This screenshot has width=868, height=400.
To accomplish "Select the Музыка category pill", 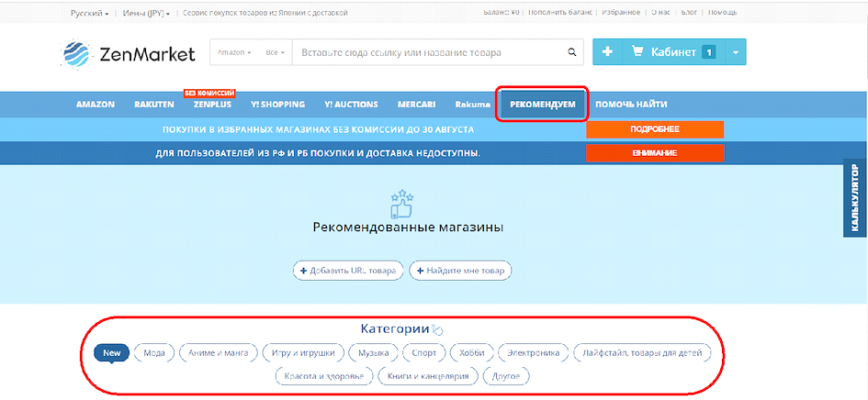I will (x=374, y=352).
